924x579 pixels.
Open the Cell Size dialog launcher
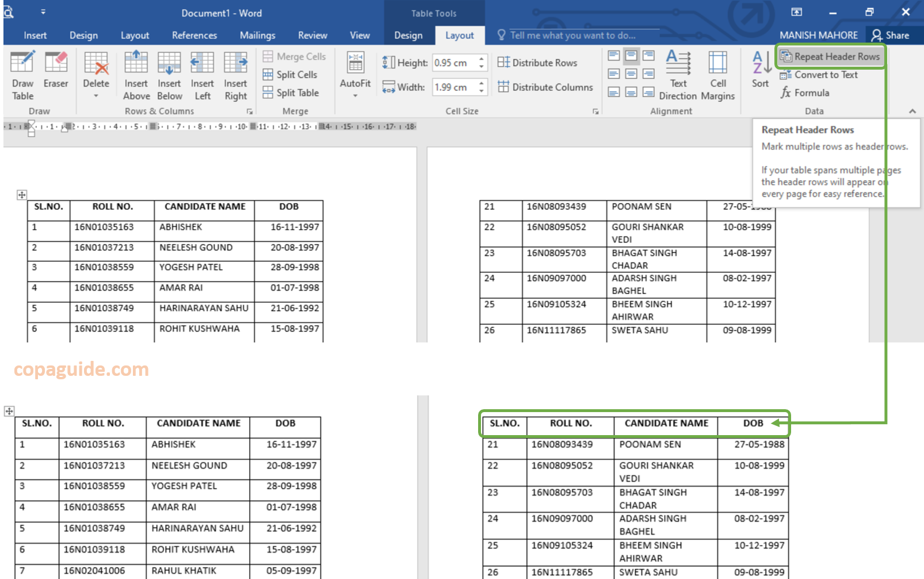click(595, 111)
